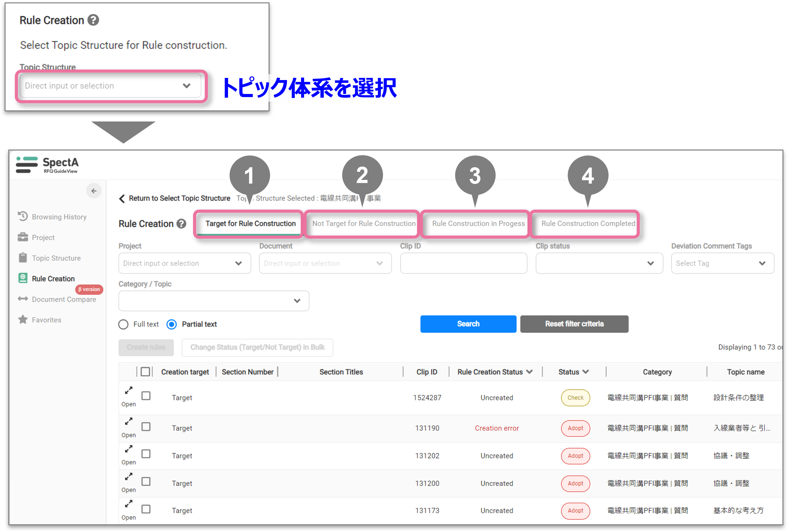This screenshot has height=532, width=788.
Task: Open Rule Construction Completed tab
Action: (588, 223)
